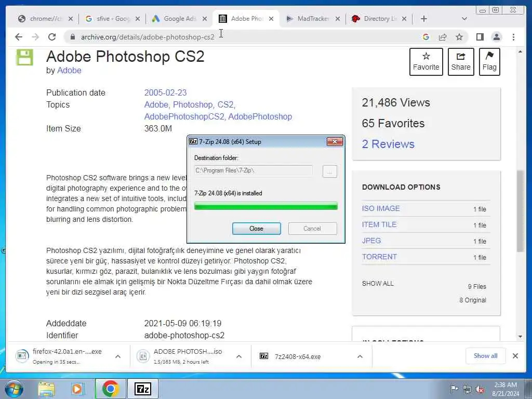Image resolution: width=532 pixels, height=399 pixels.
Task: Open the TORRENT download link
Action: coord(379,257)
